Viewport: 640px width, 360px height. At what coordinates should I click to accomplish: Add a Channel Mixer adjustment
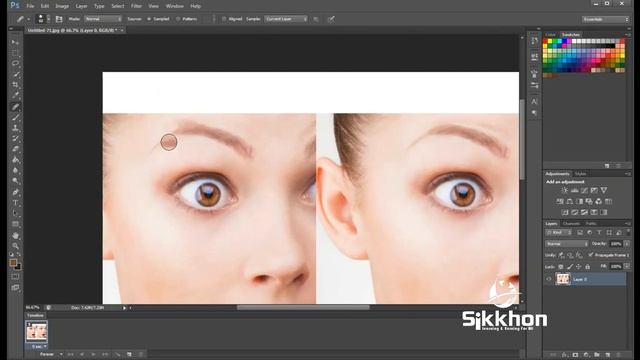point(599,201)
